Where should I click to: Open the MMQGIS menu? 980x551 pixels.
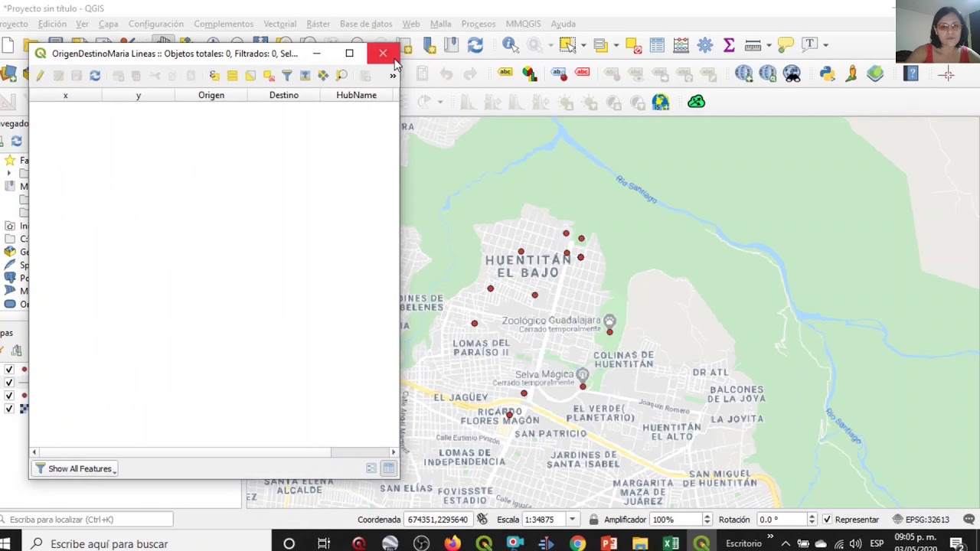523,24
